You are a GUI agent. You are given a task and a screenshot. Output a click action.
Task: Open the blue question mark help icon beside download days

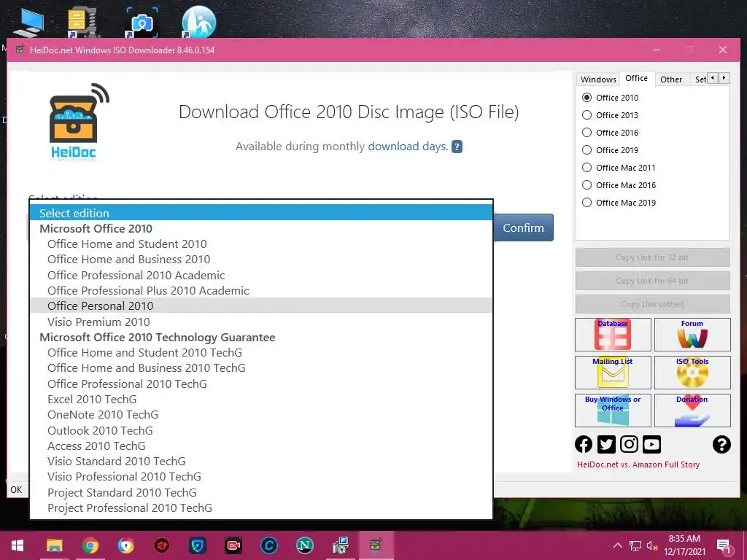(x=457, y=147)
